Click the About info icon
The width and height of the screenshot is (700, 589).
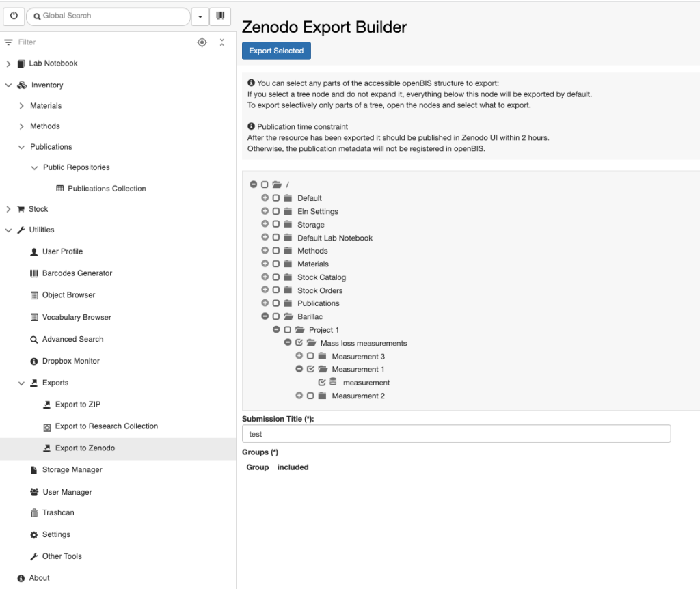click(x=21, y=579)
